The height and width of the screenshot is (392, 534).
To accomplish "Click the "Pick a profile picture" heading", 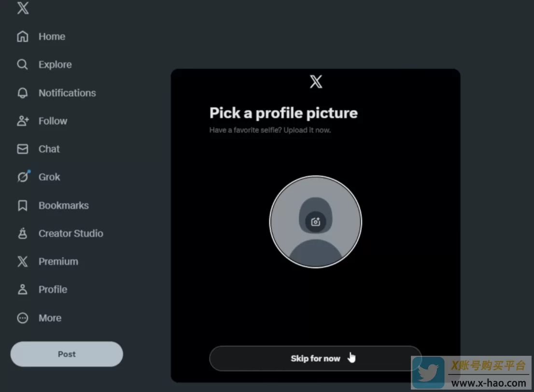I will [x=283, y=113].
